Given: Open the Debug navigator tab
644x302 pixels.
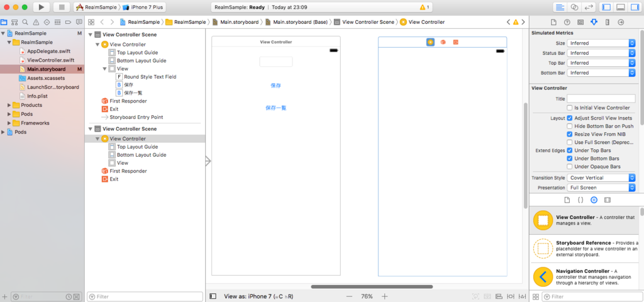Looking at the screenshot, I should (x=57, y=22).
